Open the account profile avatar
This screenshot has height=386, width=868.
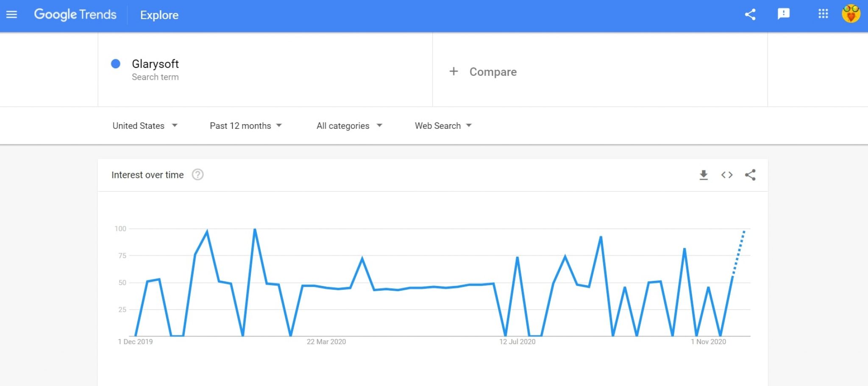[x=851, y=14]
